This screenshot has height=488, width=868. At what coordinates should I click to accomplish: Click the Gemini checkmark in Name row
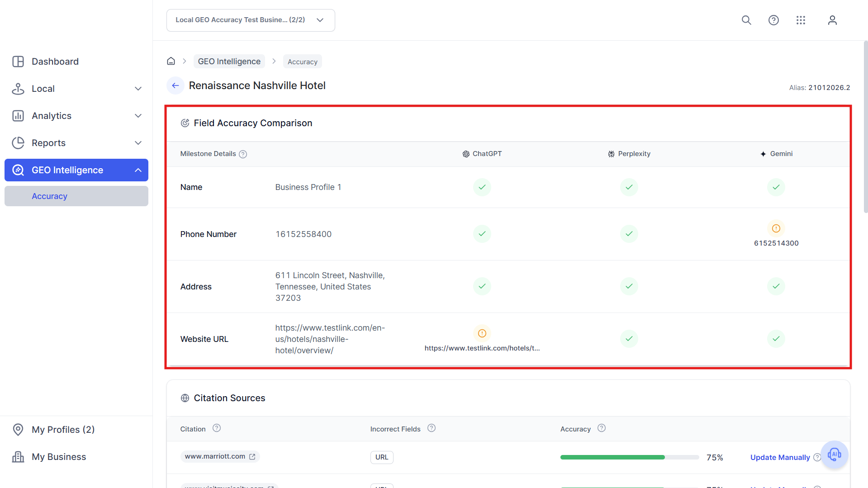[776, 187]
